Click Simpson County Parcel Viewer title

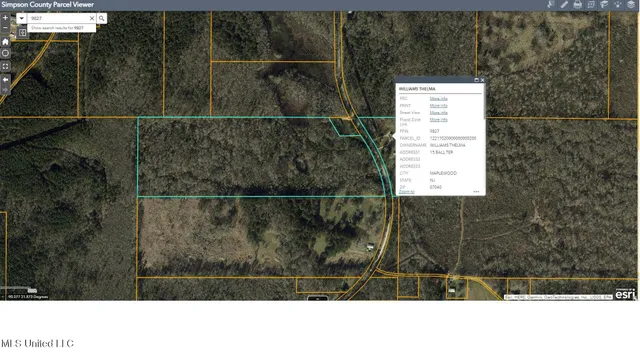[47, 4]
